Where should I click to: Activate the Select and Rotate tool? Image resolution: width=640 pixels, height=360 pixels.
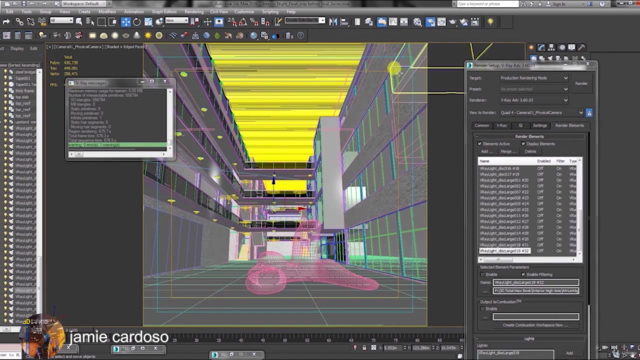tap(137, 22)
